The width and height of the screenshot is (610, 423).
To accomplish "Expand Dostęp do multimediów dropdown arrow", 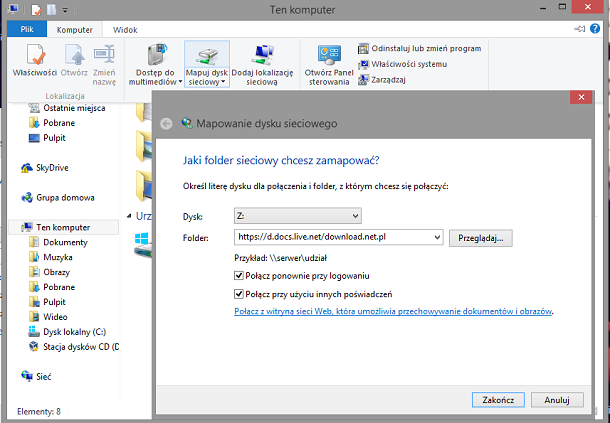I will [x=180, y=82].
